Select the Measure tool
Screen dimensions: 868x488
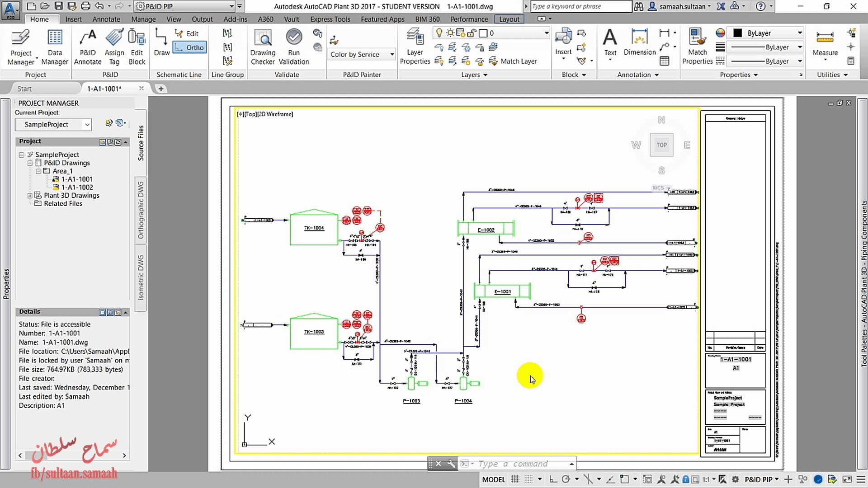point(825,45)
